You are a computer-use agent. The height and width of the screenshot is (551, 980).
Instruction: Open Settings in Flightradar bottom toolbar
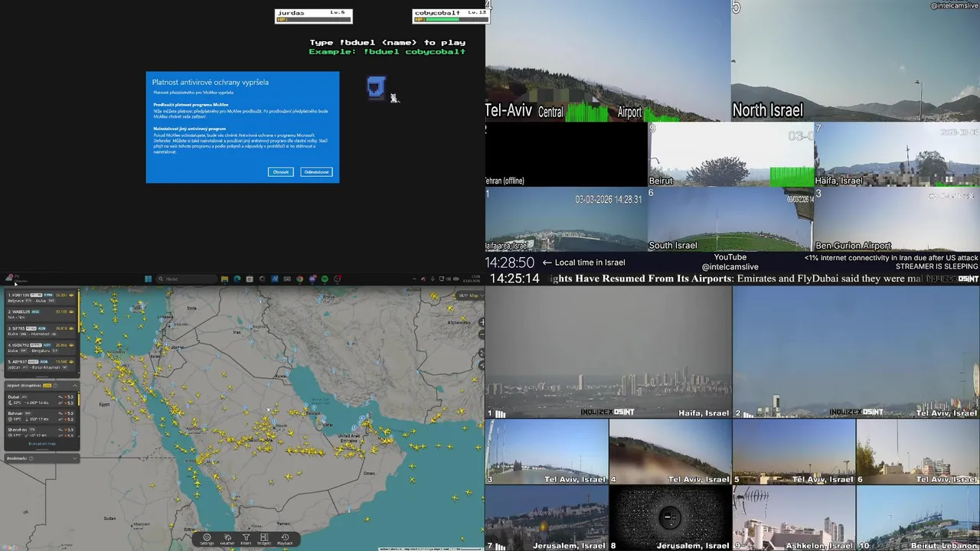click(207, 540)
